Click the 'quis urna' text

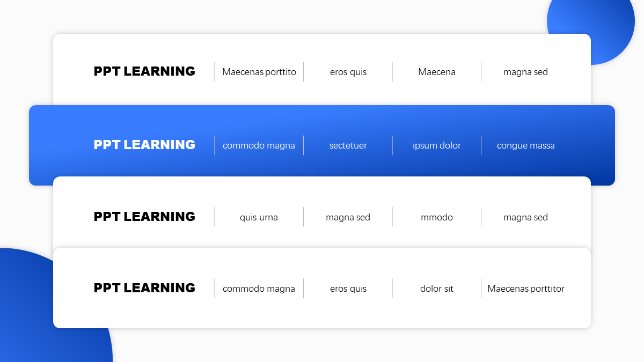(x=259, y=217)
